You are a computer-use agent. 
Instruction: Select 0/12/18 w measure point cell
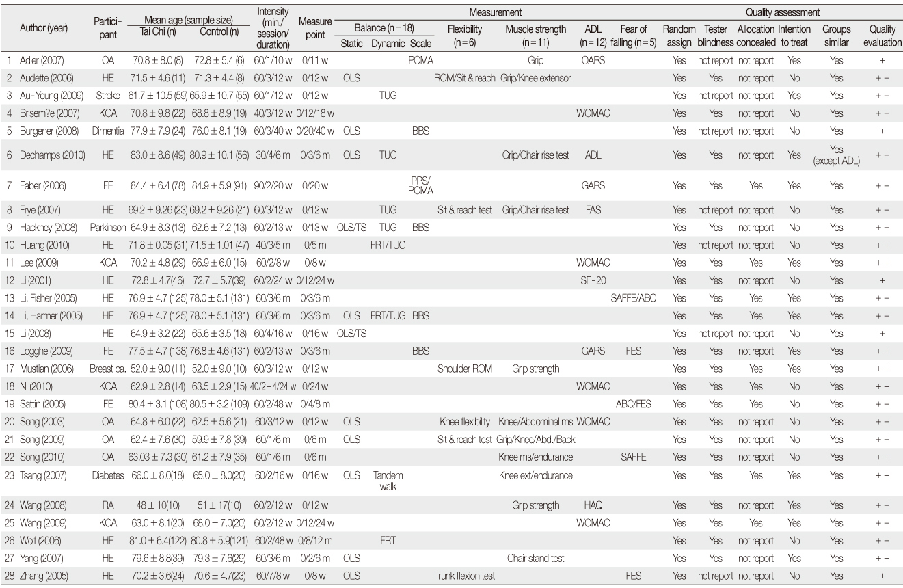[x=314, y=113]
